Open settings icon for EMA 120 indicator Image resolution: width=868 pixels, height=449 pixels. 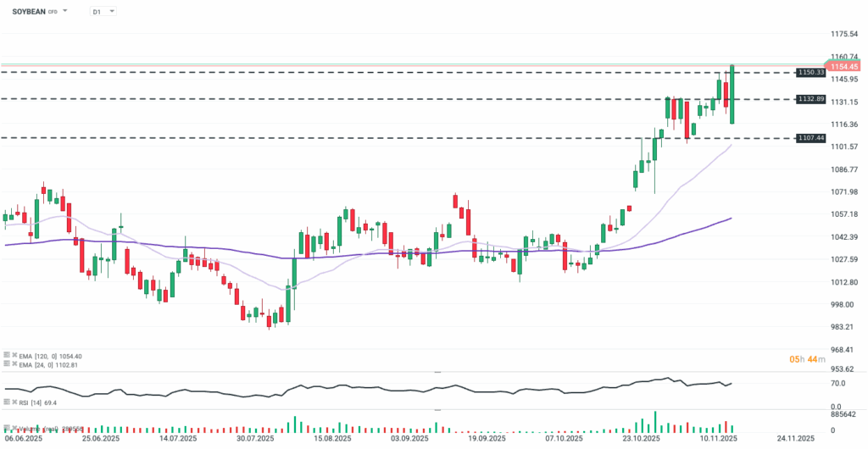click(x=6, y=356)
